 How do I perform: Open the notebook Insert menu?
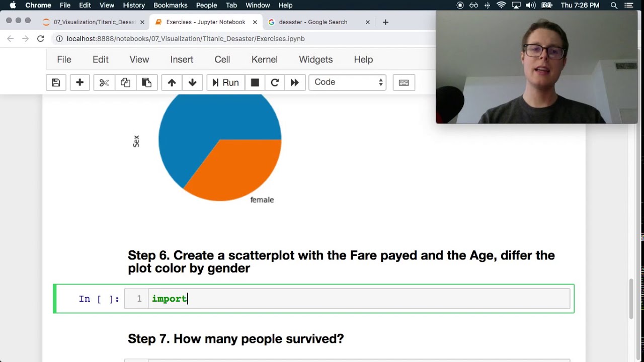pos(182,59)
